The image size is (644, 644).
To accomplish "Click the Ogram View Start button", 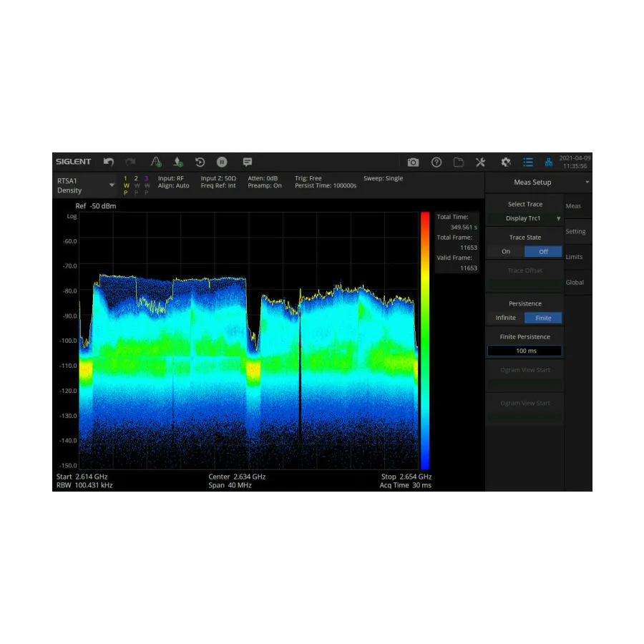I will 525,370.
